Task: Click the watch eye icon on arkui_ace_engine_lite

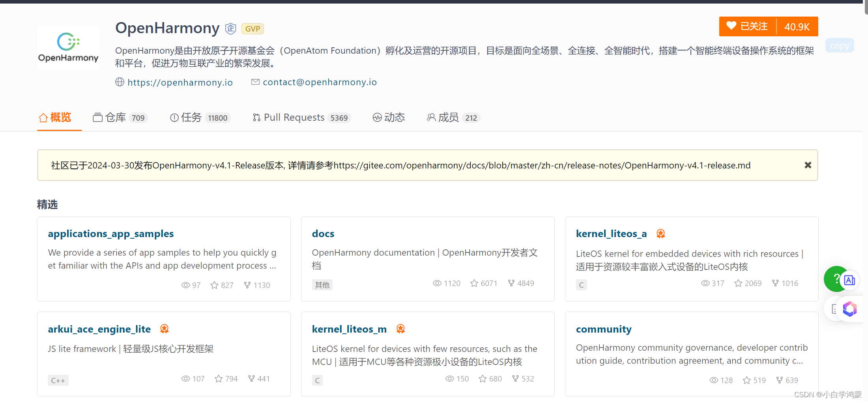Action: [x=185, y=379]
